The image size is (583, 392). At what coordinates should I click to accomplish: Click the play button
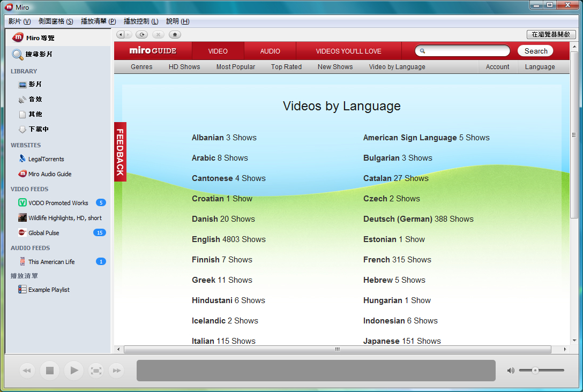(73, 371)
